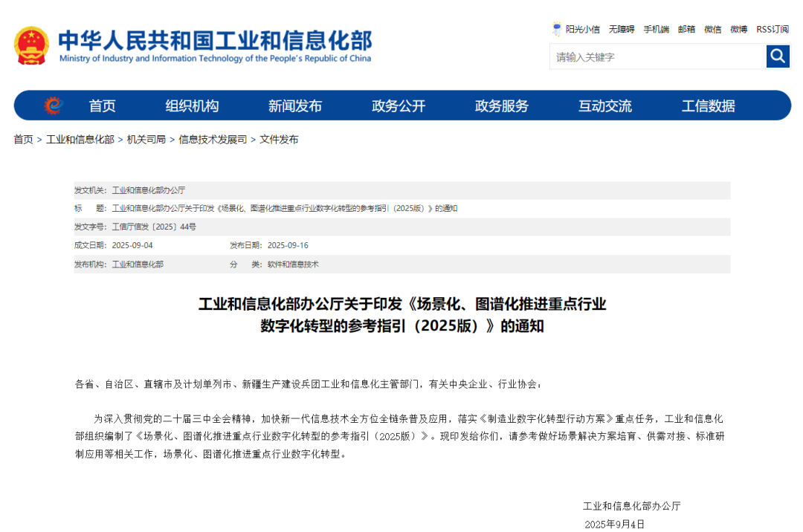Click 信息技术发展司 in the breadcrumb

pos(213,139)
